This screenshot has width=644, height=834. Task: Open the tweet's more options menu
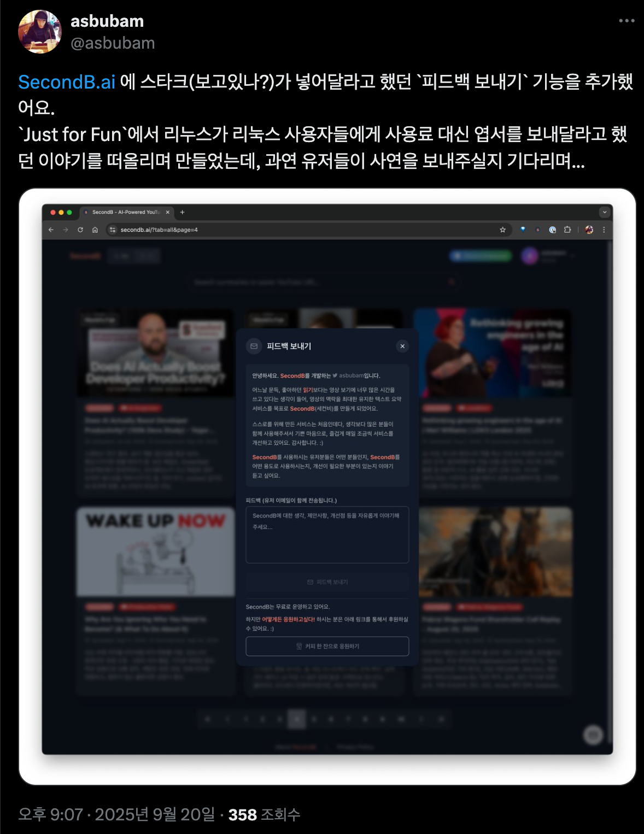627,21
